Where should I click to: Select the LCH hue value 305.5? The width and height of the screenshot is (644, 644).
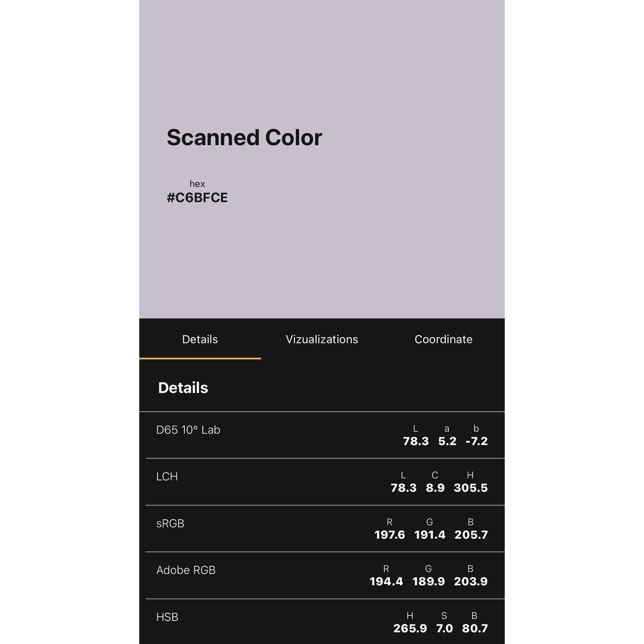click(x=471, y=488)
